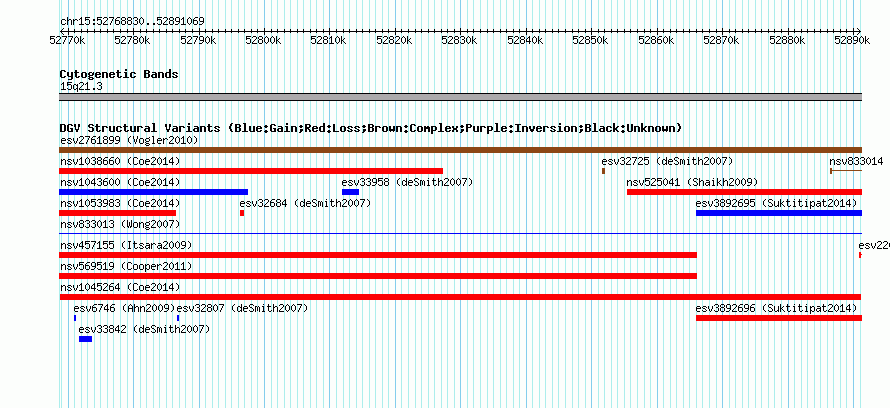Click the small blue esv32807 marker
The height and width of the screenshot is (408, 890).
click(x=178, y=318)
